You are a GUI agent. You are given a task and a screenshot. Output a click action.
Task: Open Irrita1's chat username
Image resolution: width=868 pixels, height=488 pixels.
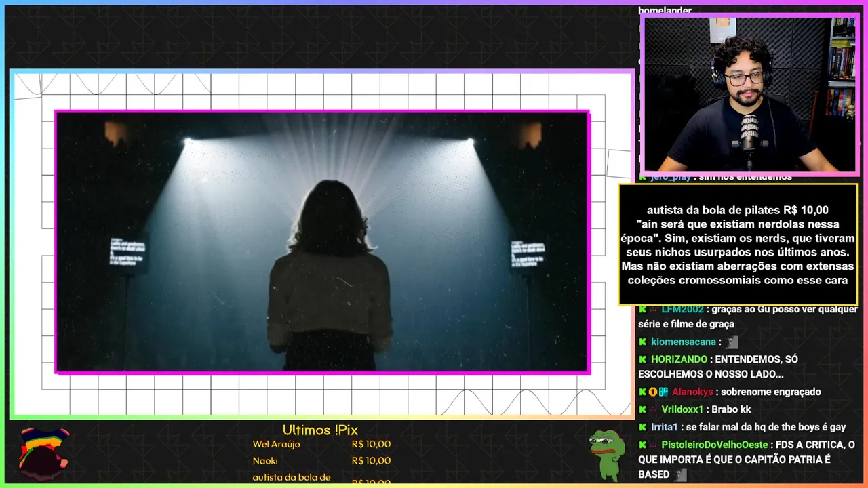665,427
